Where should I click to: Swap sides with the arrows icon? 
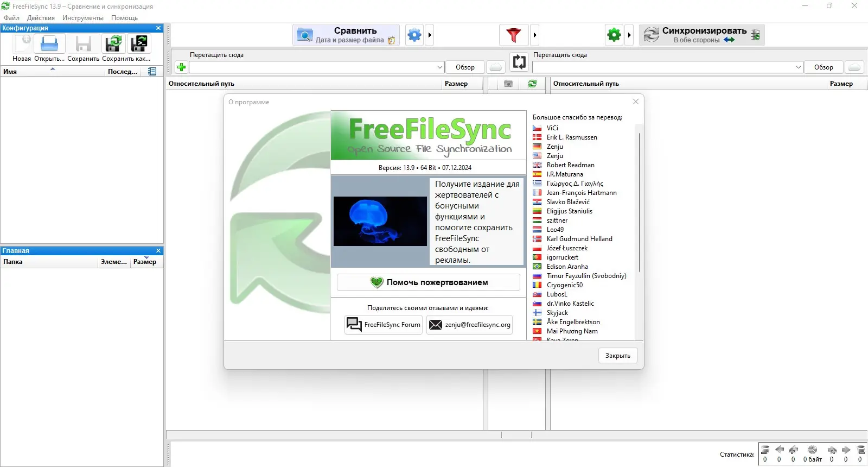pyautogui.click(x=519, y=62)
